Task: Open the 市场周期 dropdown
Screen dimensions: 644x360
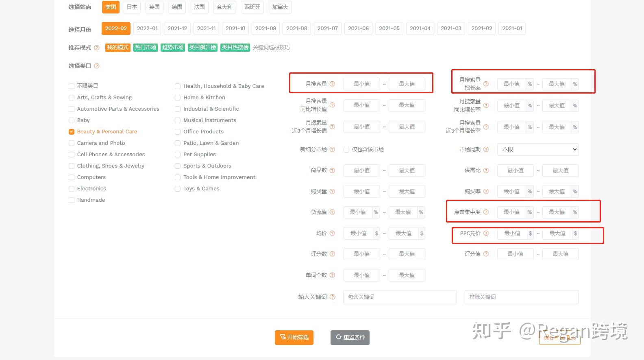Action: (537, 149)
